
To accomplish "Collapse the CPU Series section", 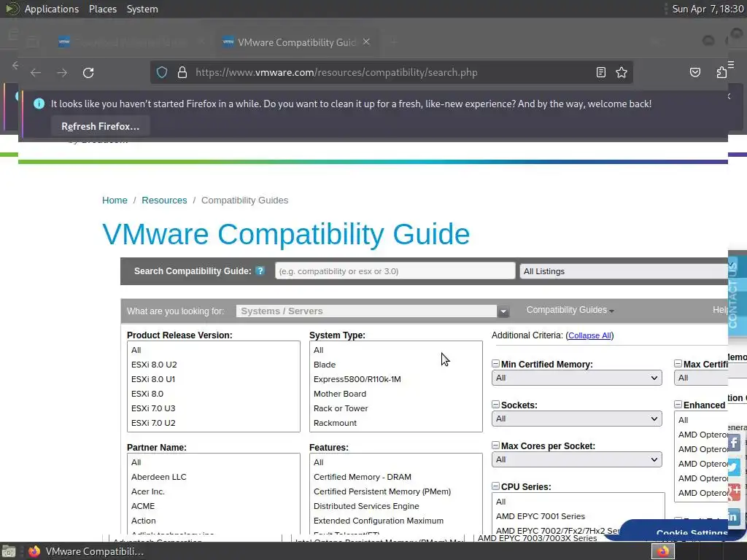I will pos(495,486).
